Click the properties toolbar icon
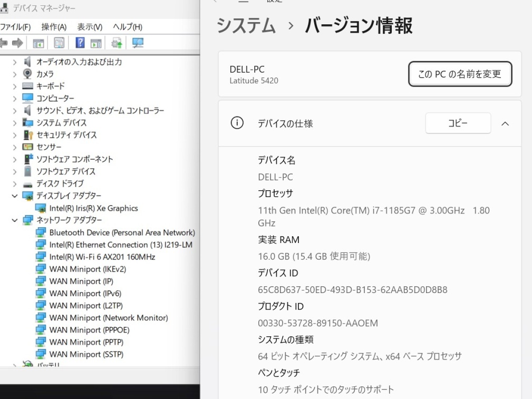532x399 pixels. click(59, 43)
